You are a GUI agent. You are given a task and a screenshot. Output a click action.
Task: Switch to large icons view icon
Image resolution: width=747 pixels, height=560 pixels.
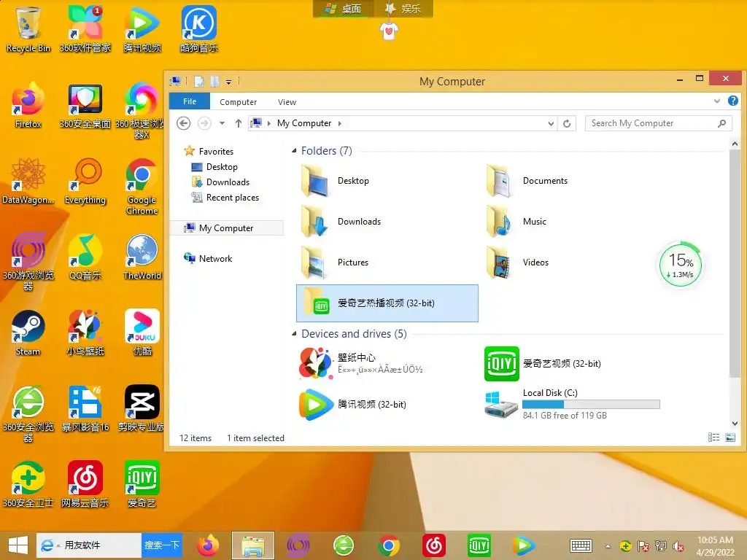tap(730, 437)
